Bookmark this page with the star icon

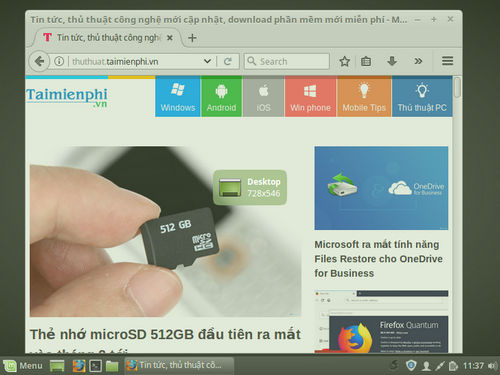click(x=344, y=61)
